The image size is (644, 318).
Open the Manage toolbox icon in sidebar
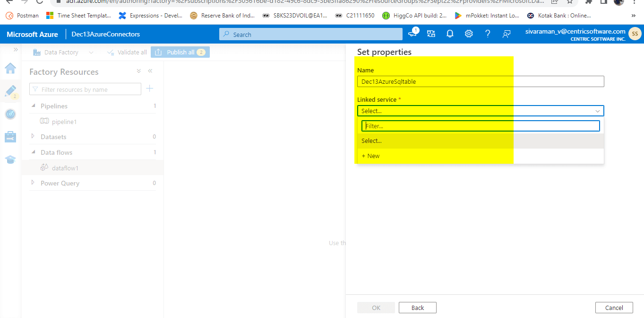(x=10, y=137)
